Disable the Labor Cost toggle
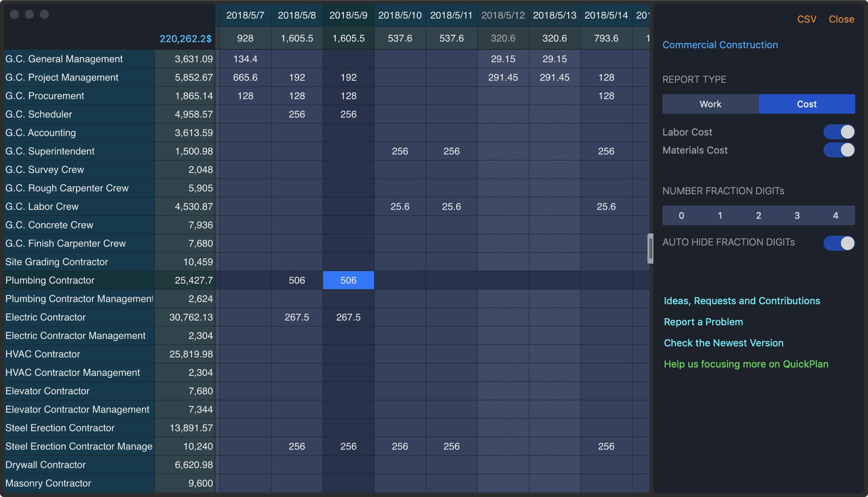868x497 pixels. [x=839, y=131]
